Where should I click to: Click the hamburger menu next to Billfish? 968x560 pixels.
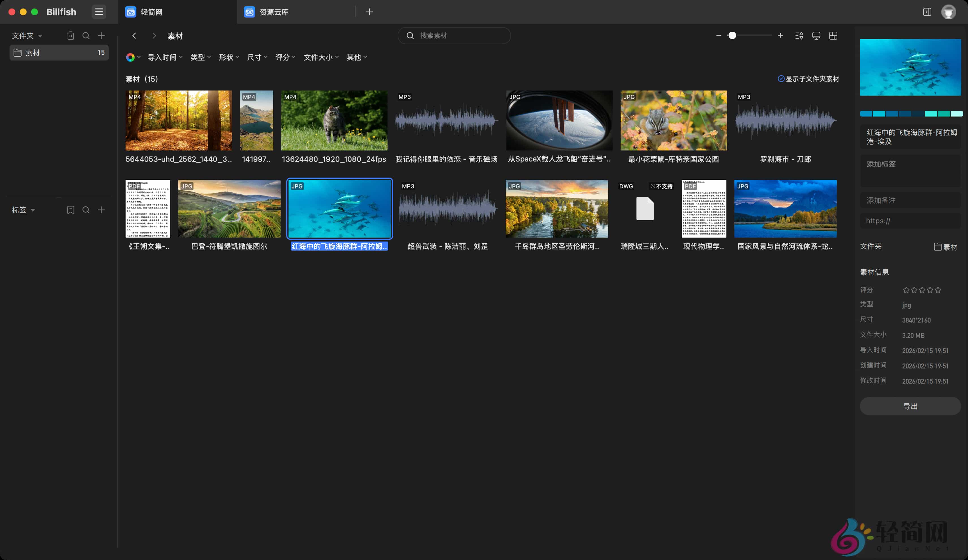click(x=99, y=12)
